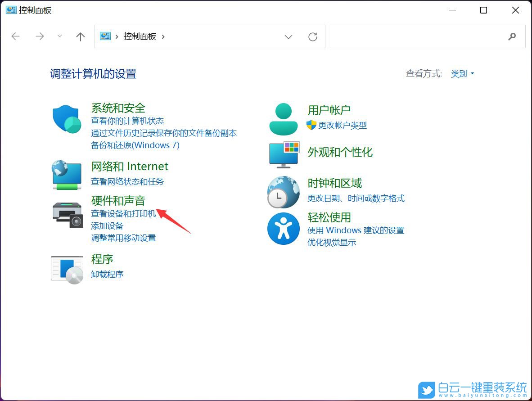Open the 类别 view mode dropdown

[462, 74]
